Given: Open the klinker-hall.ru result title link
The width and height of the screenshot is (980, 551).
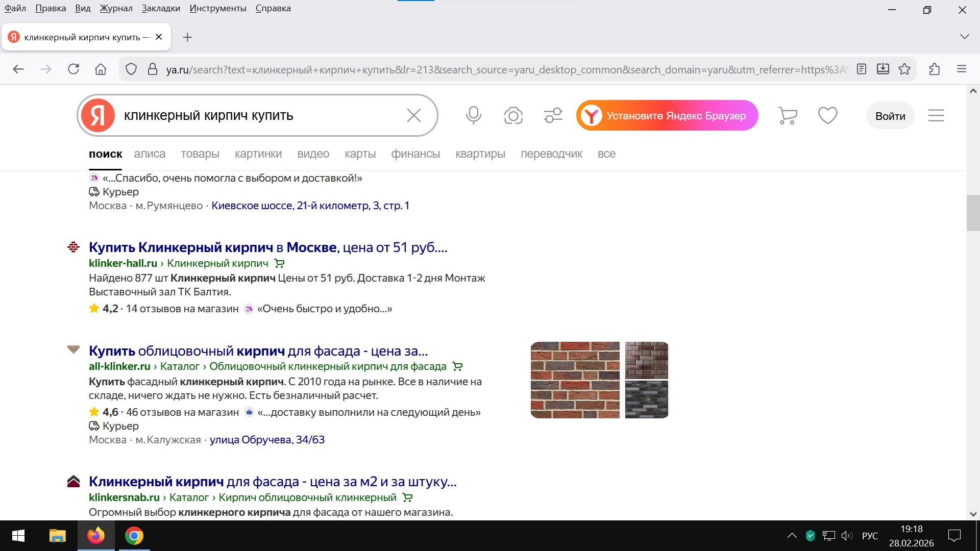Looking at the screenshot, I should tap(267, 247).
